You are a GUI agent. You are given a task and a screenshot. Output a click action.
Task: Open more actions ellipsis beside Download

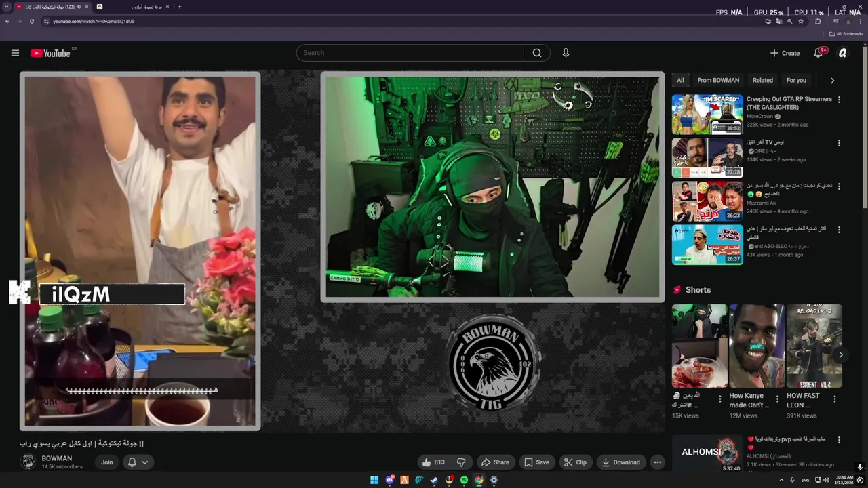[657, 462]
